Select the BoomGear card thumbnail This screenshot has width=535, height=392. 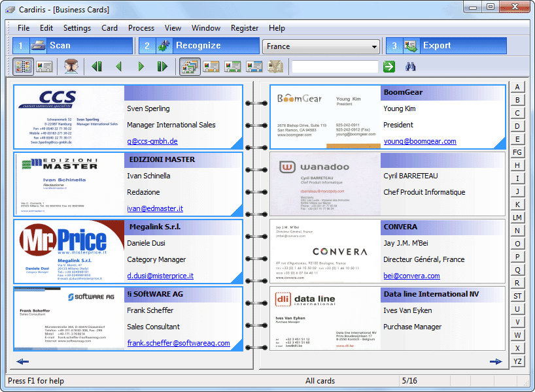[326, 117]
